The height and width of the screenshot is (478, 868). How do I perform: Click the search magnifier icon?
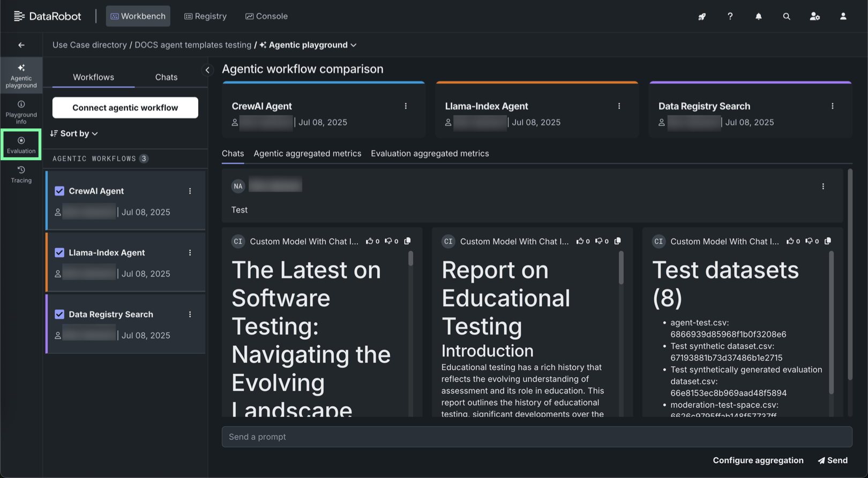[786, 17]
